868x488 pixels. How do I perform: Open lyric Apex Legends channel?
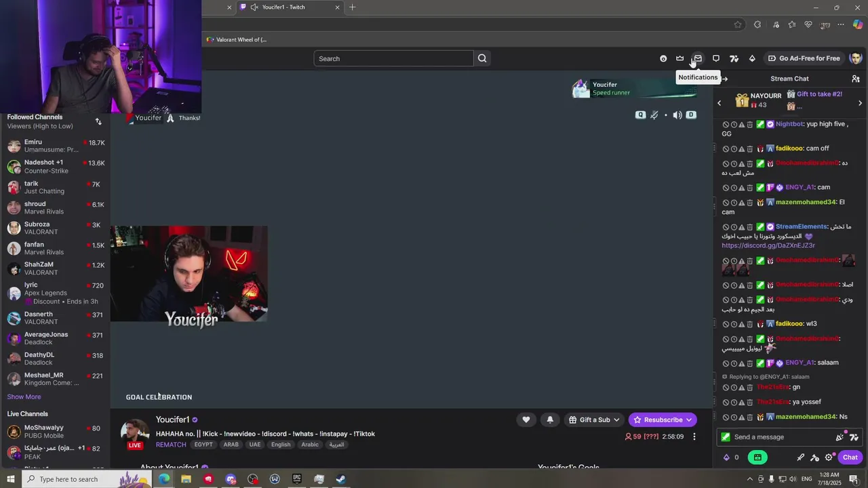tap(56, 293)
